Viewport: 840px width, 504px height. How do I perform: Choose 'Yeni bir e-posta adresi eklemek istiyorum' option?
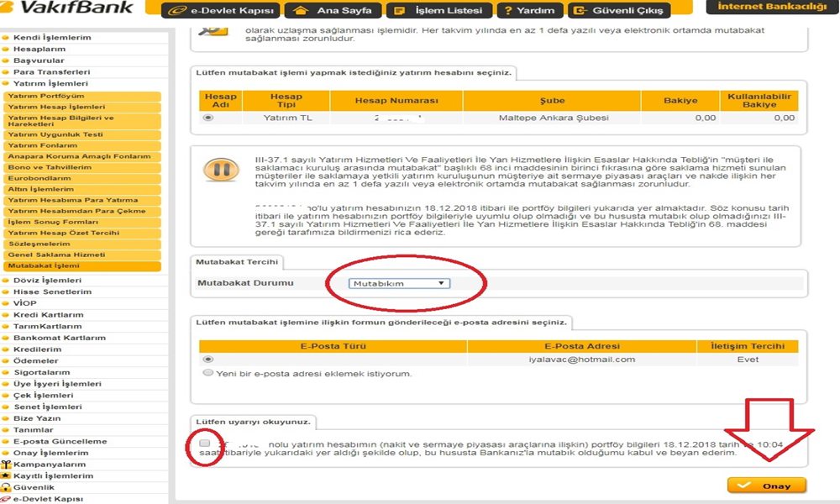tap(208, 373)
